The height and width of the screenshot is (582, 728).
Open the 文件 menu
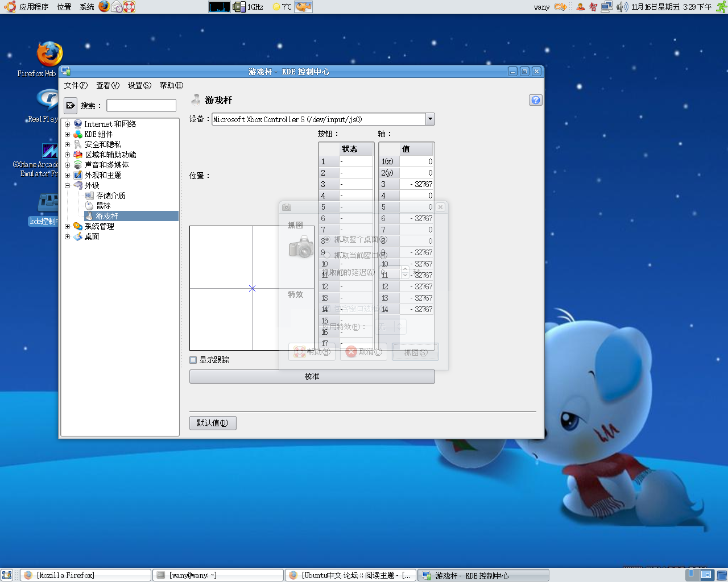tap(76, 85)
